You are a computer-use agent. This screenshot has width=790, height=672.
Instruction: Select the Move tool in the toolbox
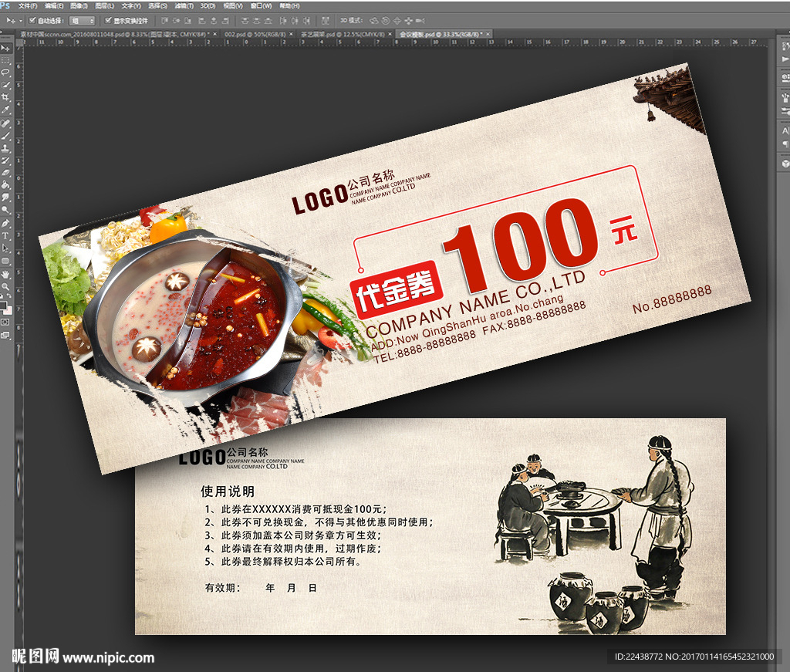click(x=6, y=49)
